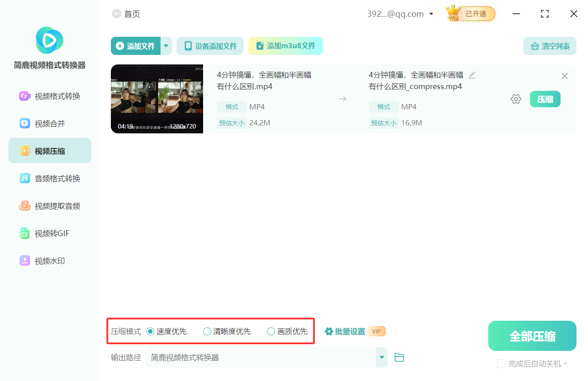Open the 视频水印 tool
Image resolution: width=588 pixels, height=381 pixels.
pyautogui.click(x=49, y=261)
